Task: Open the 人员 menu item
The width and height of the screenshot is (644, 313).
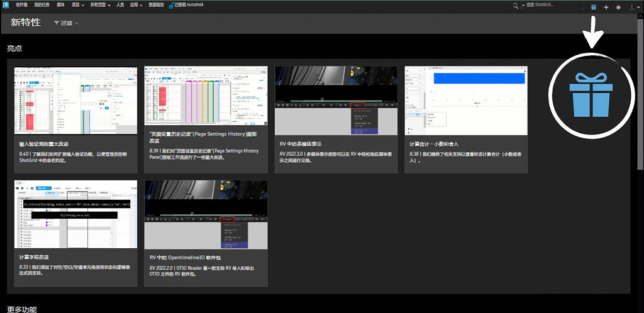Action: click(x=120, y=5)
